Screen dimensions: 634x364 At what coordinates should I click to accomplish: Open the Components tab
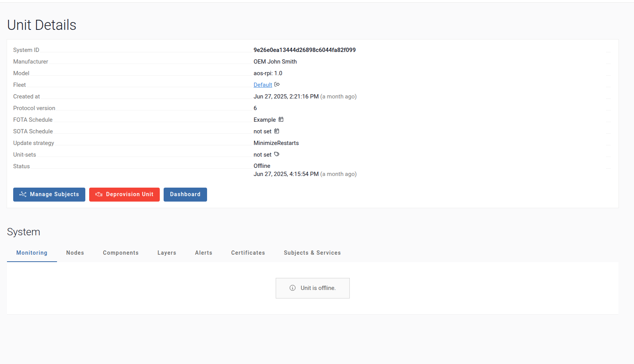pos(121,253)
